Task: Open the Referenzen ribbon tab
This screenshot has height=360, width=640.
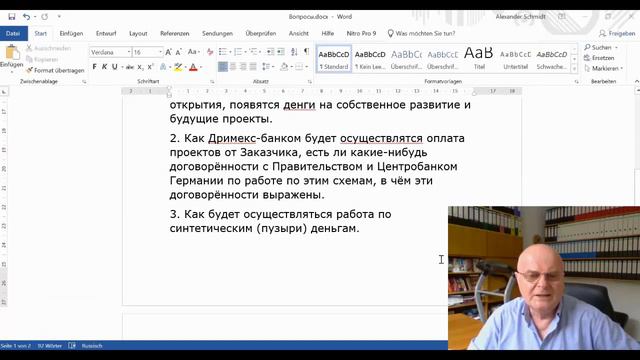Action: click(x=174, y=33)
